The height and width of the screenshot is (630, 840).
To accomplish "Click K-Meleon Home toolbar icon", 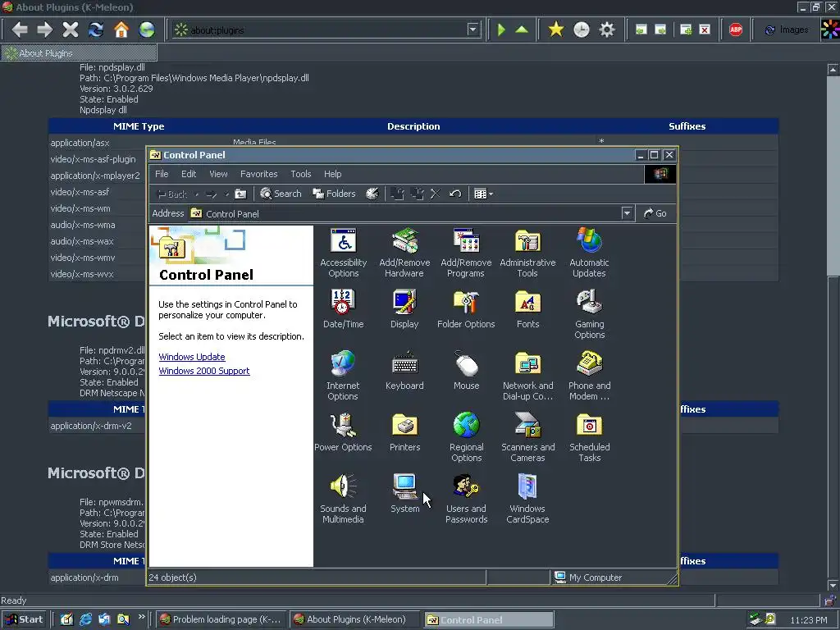I will (121, 30).
